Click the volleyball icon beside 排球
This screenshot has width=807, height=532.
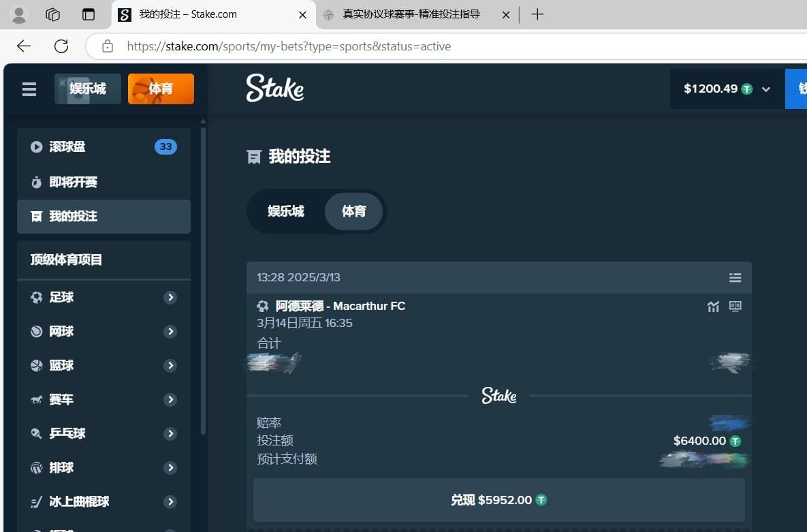[x=37, y=467]
